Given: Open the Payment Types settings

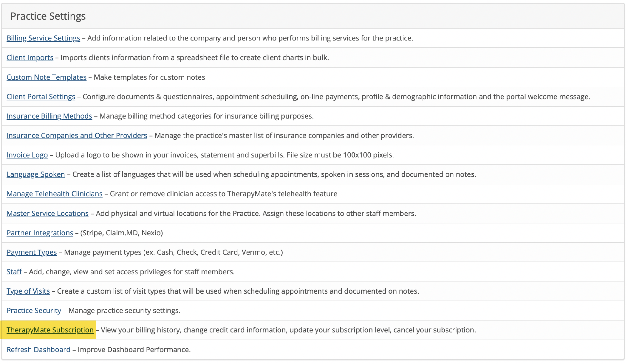Looking at the screenshot, I should click(x=32, y=252).
